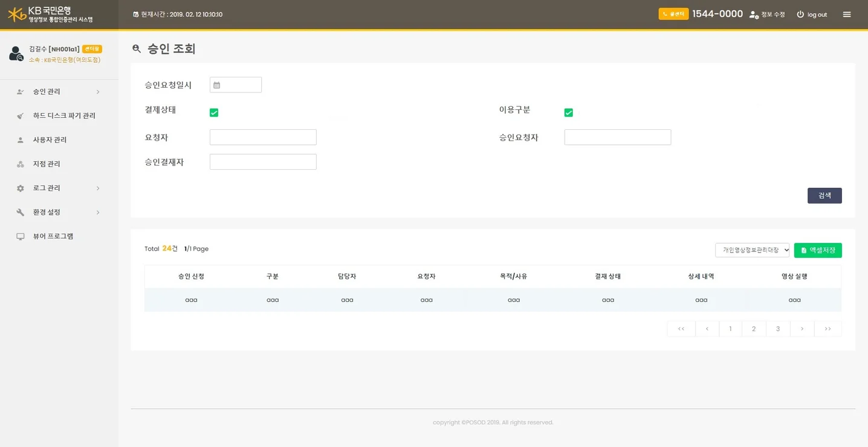Click the 승인요청자 input field
The image size is (868, 447).
click(x=618, y=137)
